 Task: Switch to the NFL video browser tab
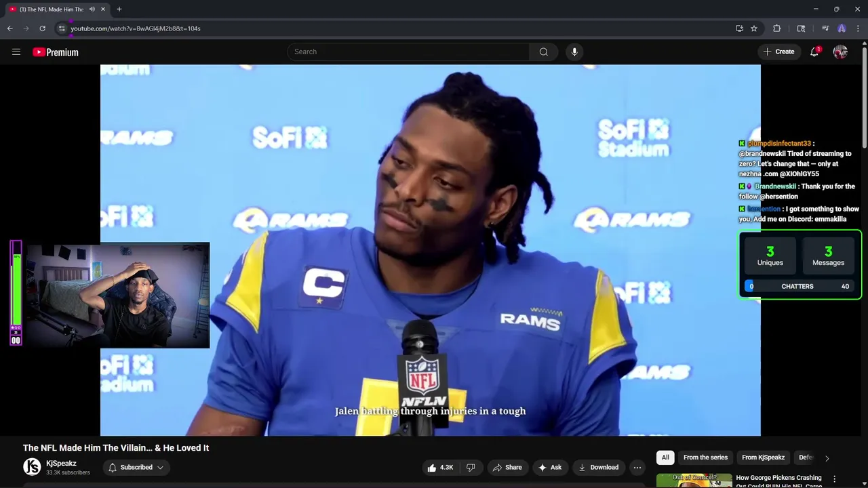click(57, 9)
